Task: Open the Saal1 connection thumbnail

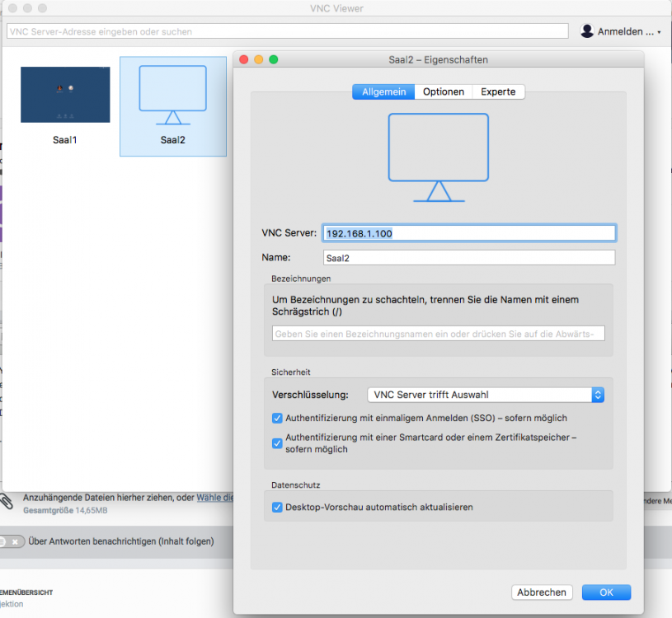Action: click(x=65, y=95)
